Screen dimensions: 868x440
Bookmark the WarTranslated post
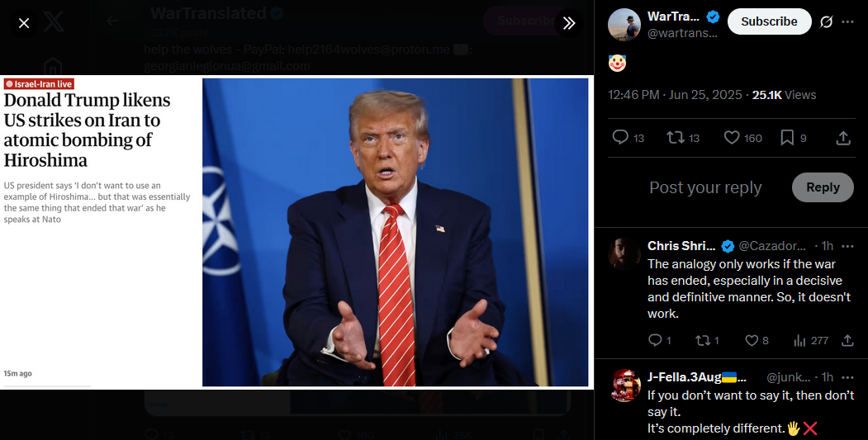(x=786, y=137)
